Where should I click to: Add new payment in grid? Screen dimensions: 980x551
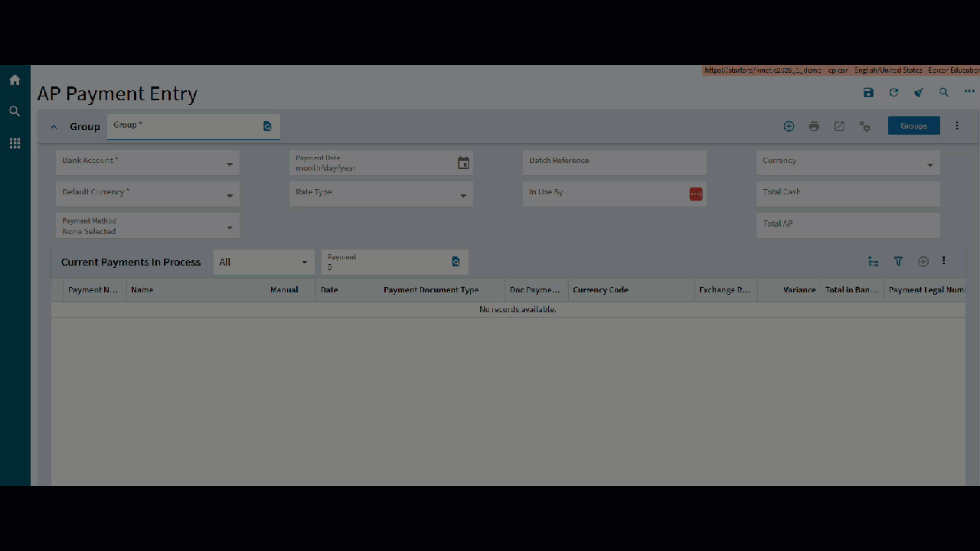click(x=923, y=262)
